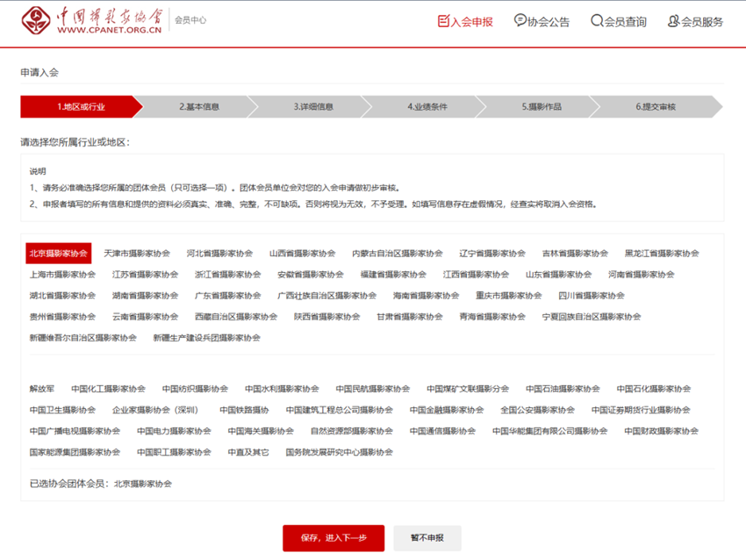Select 辽宁省摄影家协会
This screenshot has height=560, width=746.
coord(492,253)
